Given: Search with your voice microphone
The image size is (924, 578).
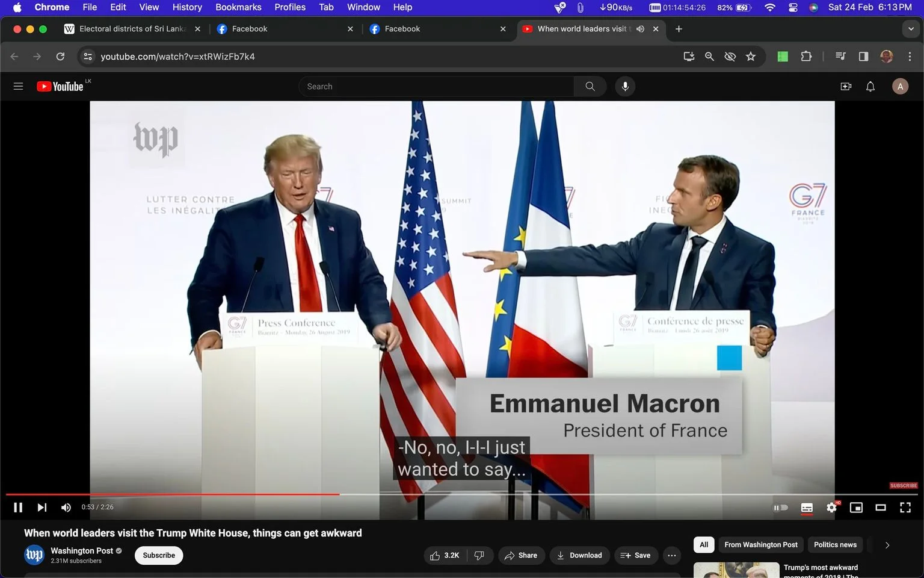Looking at the screenshot, I should [625, 86].
